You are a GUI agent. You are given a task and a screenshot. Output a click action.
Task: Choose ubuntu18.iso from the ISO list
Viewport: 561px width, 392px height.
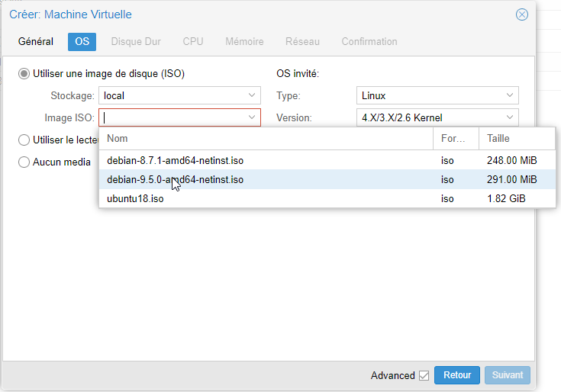click(x=327, y=198)
